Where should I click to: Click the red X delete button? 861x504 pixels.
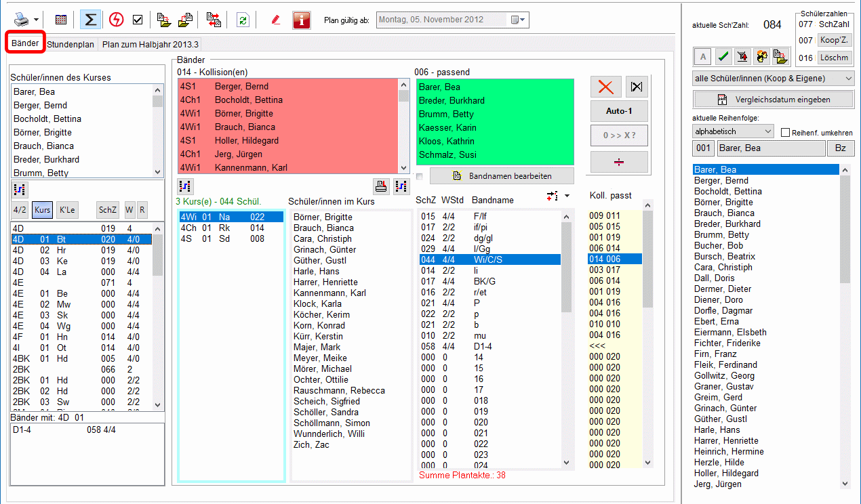[x=605, y=87]
